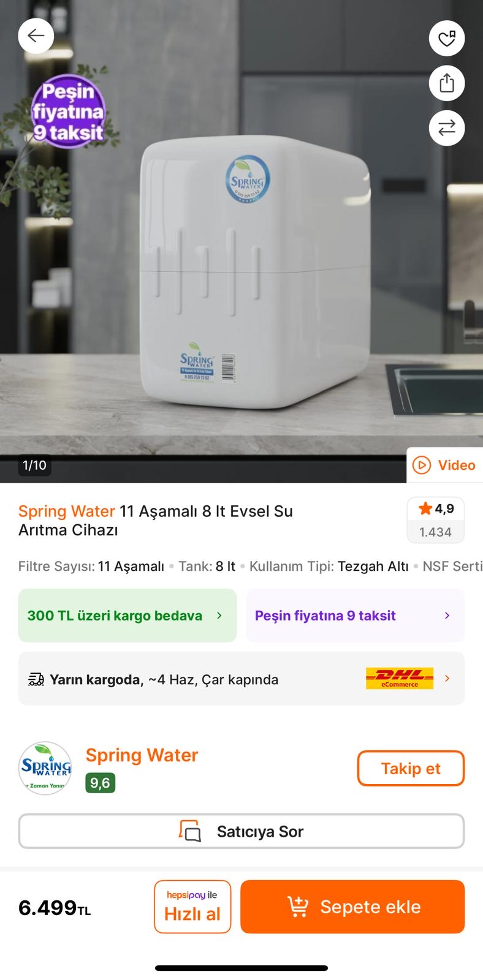Expand Yarın kargoda delivery details chevron
Screen dimensions: 483x980
[447, 679]
